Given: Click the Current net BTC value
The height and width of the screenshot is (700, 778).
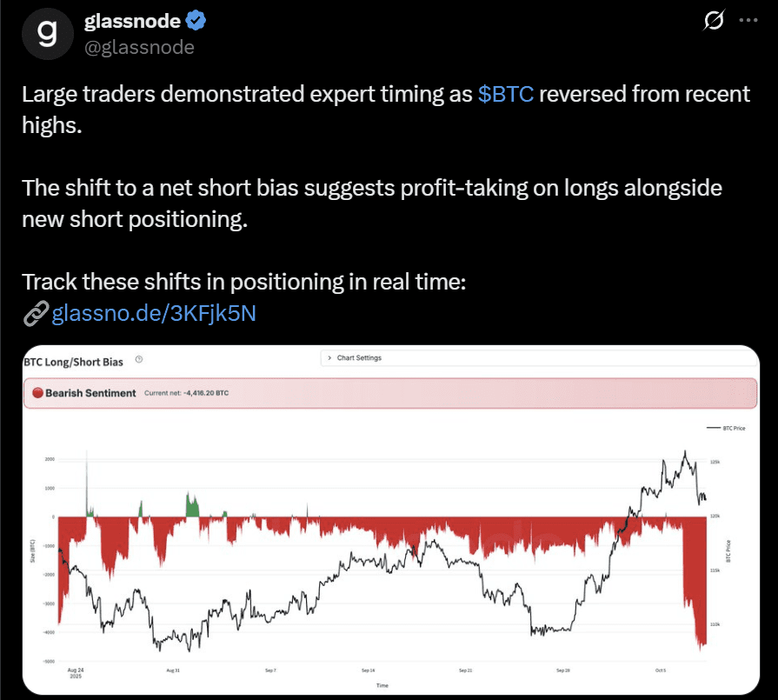Looking at the screenshot, I should tap(186, 393).
